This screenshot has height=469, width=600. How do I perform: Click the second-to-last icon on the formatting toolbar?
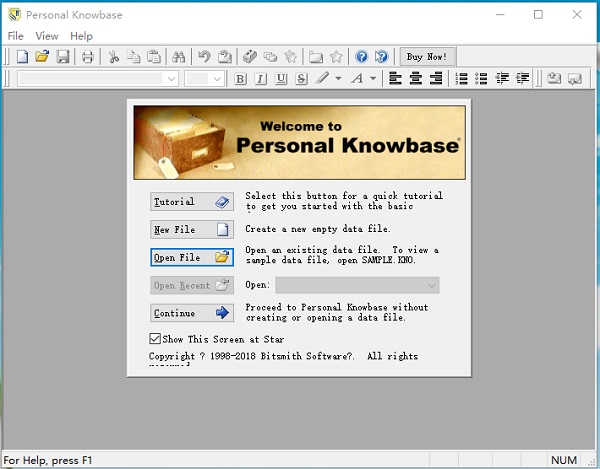point(554,78)
